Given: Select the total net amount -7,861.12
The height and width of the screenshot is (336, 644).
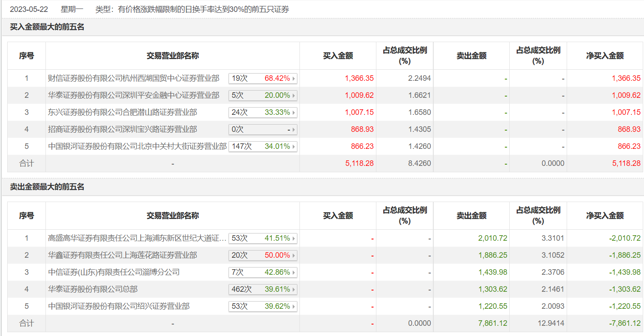Looking at the screenshot, I should (625, 323).
